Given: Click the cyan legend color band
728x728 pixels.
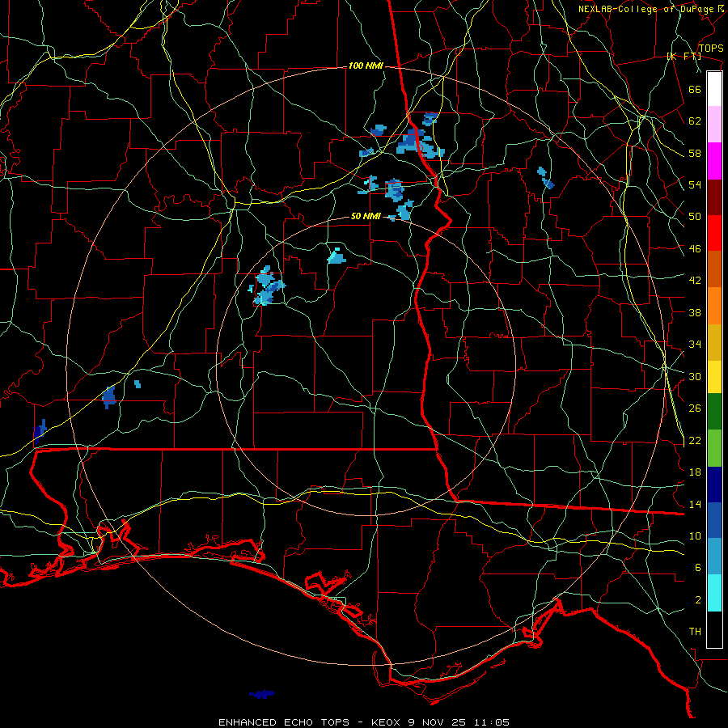Looking at the screenshot, I should click(x=714, y=593).
